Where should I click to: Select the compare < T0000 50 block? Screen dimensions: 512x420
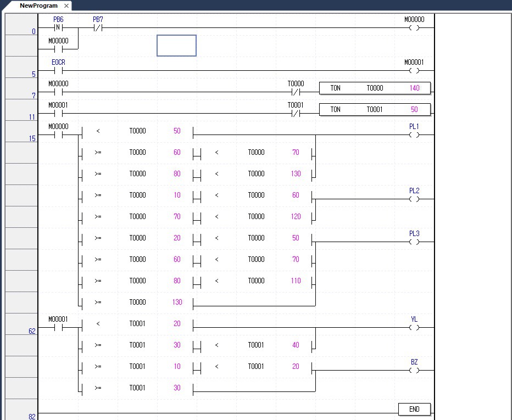click(x=137, y=131)
